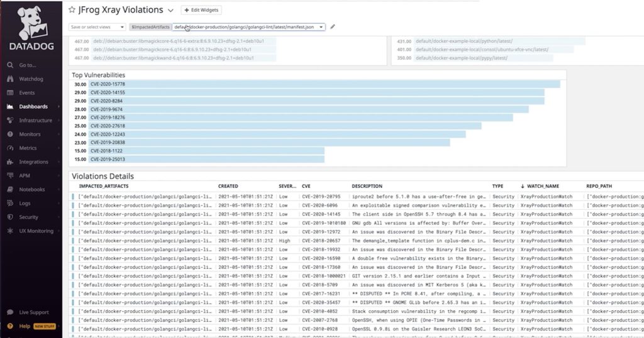
Task: Click the CVE-2007-2768 cell
Action: tap(319, 320)
